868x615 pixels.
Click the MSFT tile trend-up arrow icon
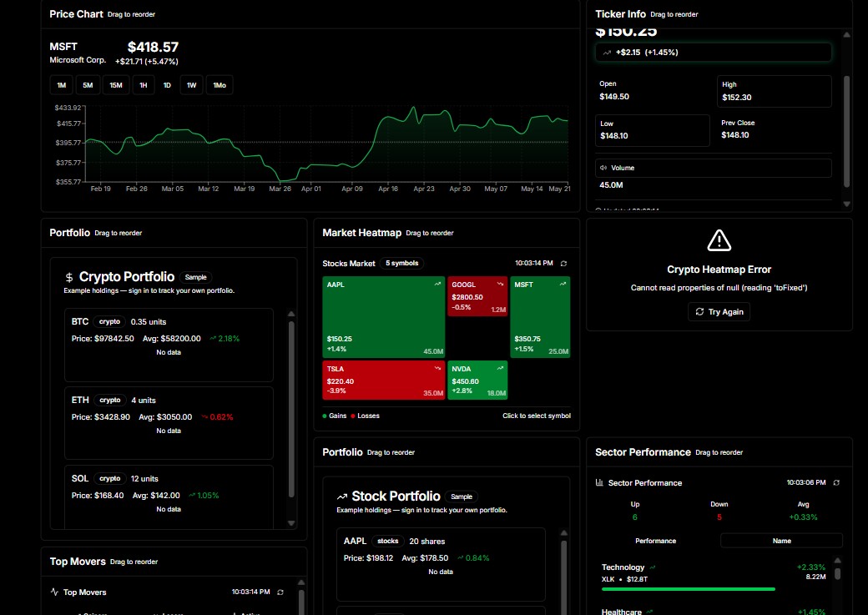[563, 284]
